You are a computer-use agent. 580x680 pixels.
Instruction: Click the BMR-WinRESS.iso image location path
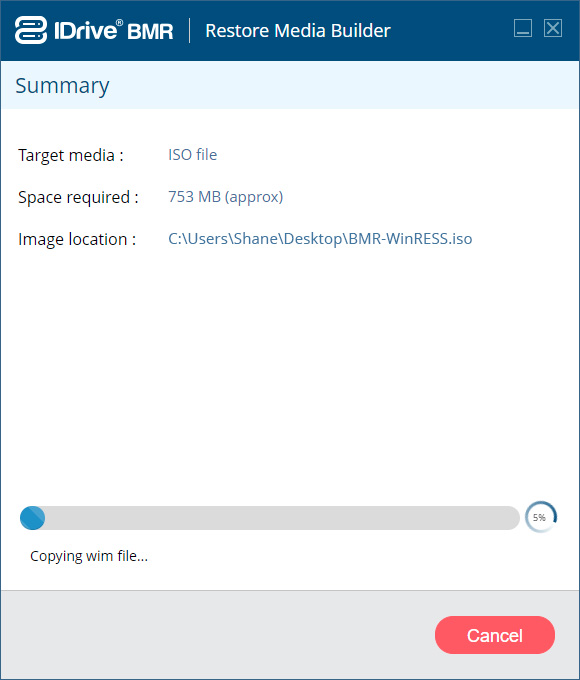click(x=320, y=239)
